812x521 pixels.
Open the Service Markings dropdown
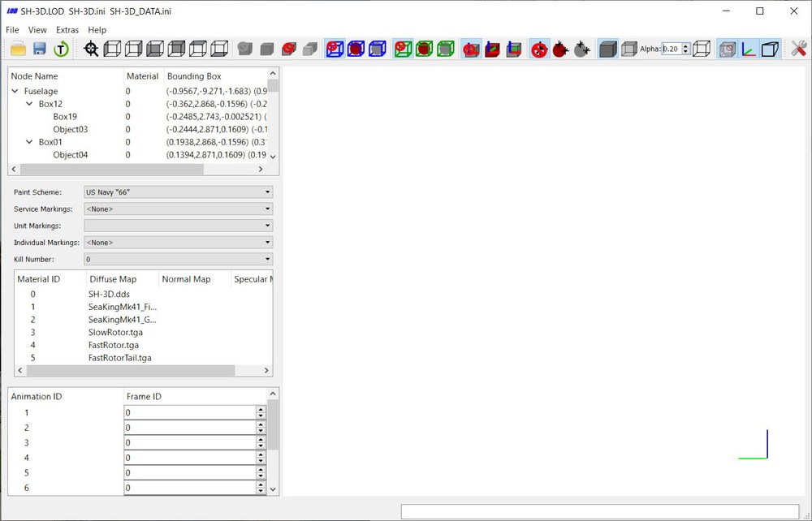[178, 209]
